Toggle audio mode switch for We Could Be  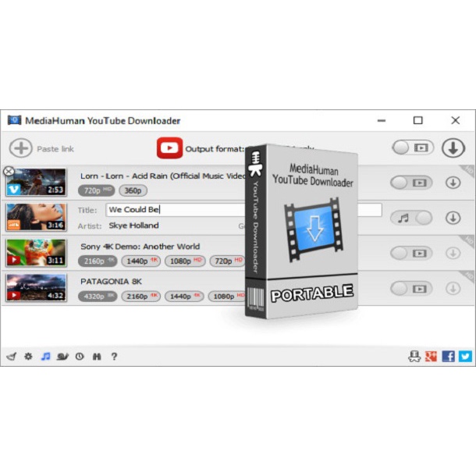[411, 218]
